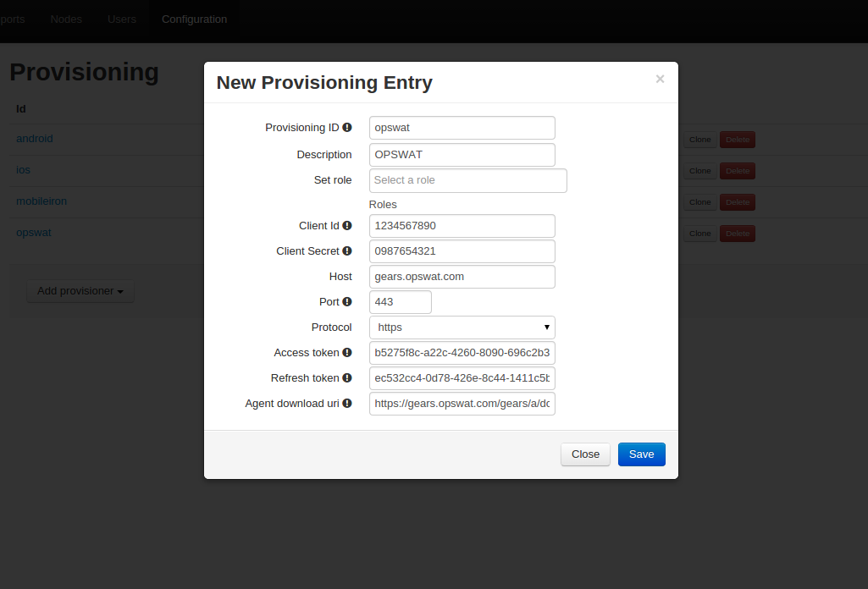Clone the ios provisioner row
Image resolution: width=868 pixels, height=589 pixels.
pos(699,171)
